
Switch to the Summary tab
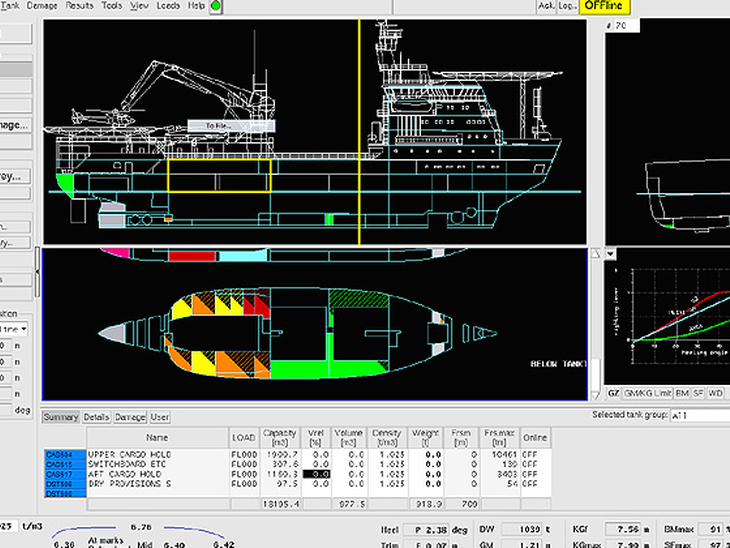coord(61,417)
